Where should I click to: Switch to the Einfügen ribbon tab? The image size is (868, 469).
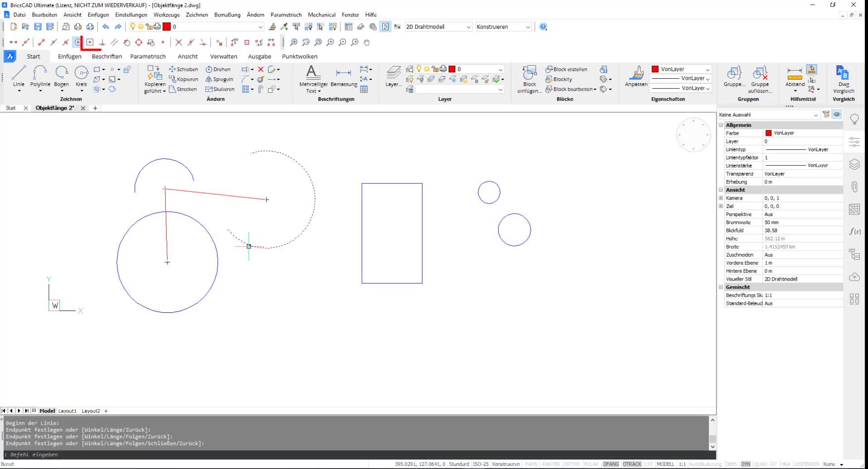coord(69,56)
